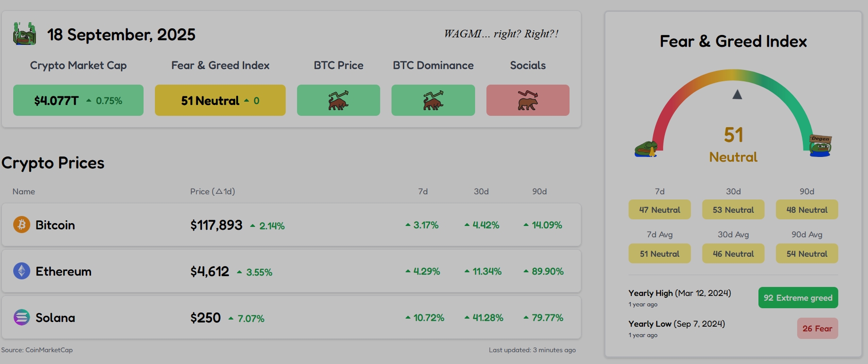The width and height of the screenshot is (868, 364).
Task: Click the Bitcoin coin logo
Action: [x=21, y=225]
